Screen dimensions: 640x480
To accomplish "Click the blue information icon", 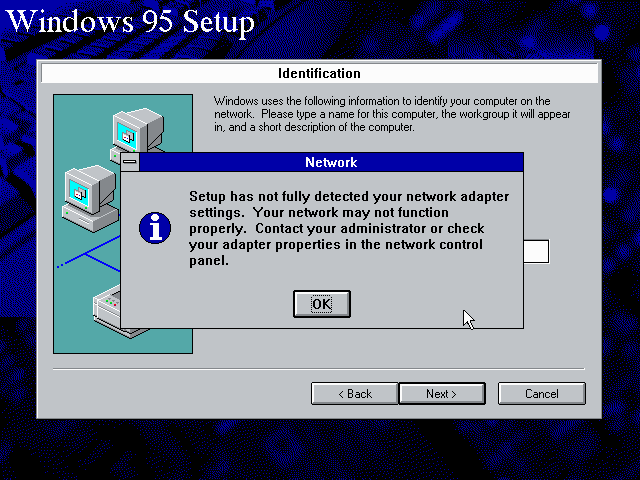I will [155, 228].
